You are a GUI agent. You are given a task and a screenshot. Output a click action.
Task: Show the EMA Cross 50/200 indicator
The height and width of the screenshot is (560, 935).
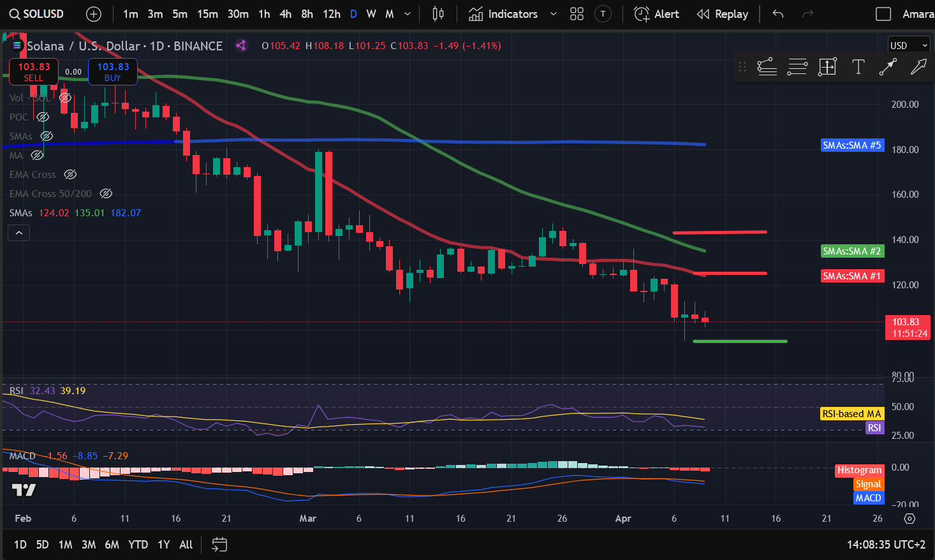tap(106, 193)
